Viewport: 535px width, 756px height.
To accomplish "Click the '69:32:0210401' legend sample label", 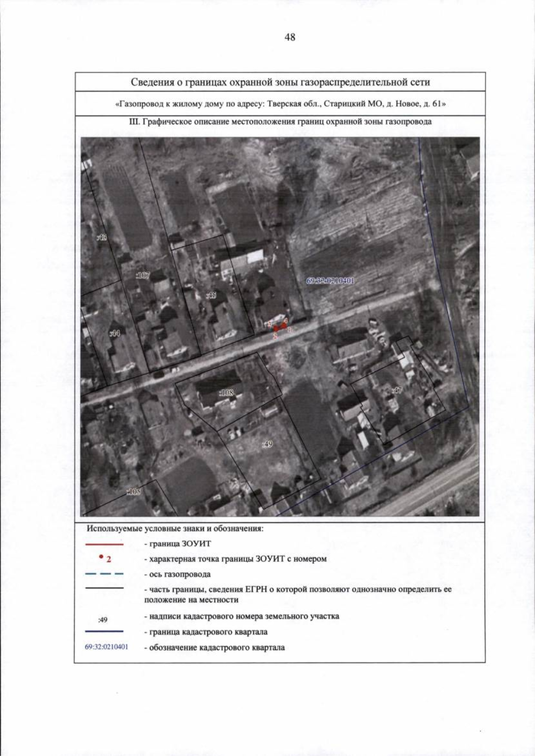I will (107, 647).
